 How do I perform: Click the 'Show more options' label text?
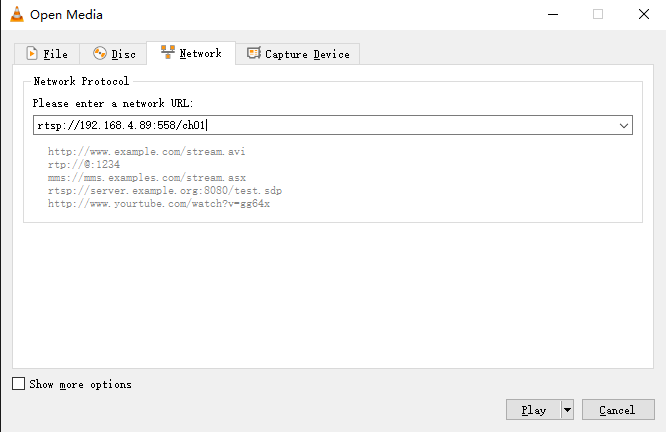point(80,384)
